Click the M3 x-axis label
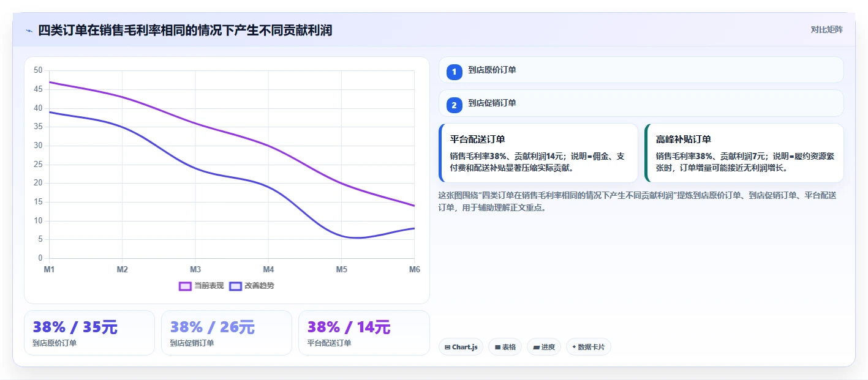Screen dimensions: 868x380 click(195, 269)
